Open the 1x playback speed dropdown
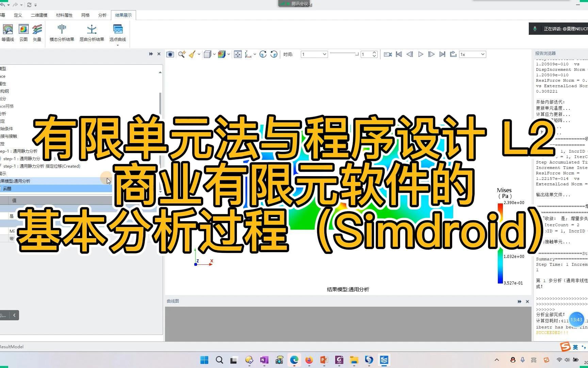 472,54
